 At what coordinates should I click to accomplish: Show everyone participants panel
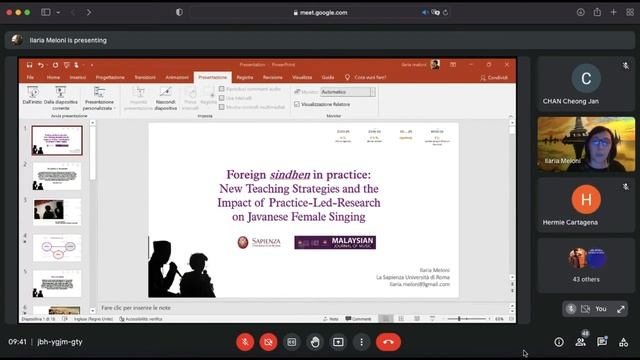(581, 342)
